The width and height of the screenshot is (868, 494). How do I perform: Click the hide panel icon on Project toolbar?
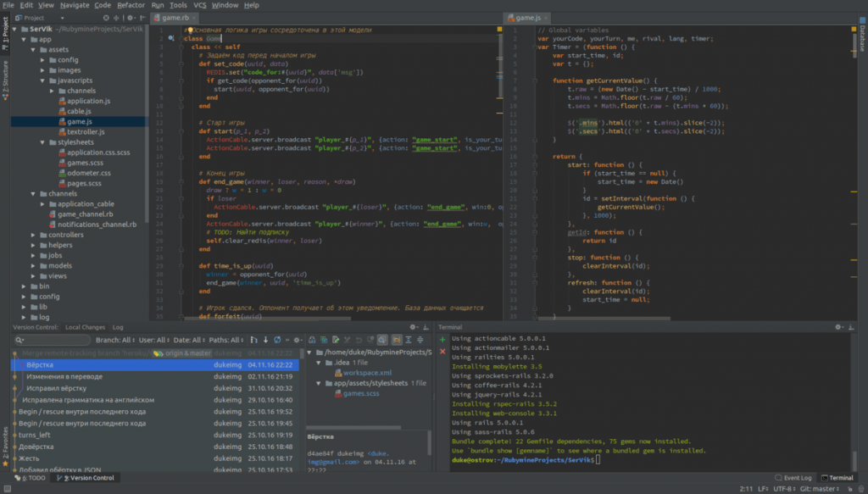point(142,18)
